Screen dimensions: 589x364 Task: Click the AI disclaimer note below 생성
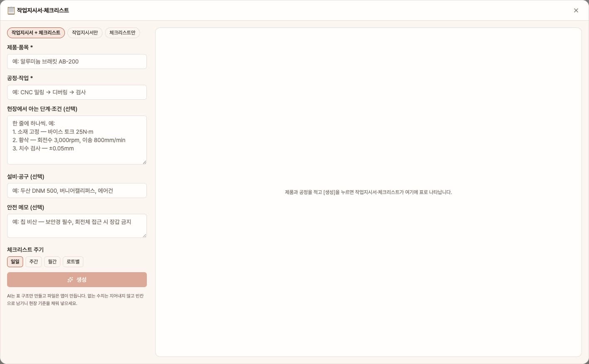pos(75,300)
